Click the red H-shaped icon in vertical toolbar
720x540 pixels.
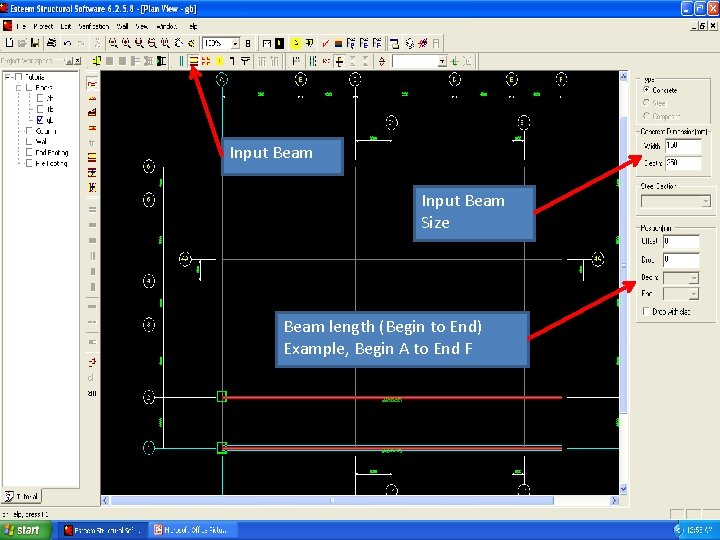pos(92,128)
